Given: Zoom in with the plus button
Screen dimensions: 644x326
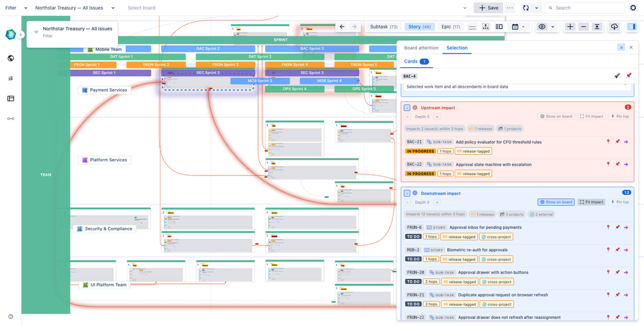Looking at the screenshot, I should (570, 26).
